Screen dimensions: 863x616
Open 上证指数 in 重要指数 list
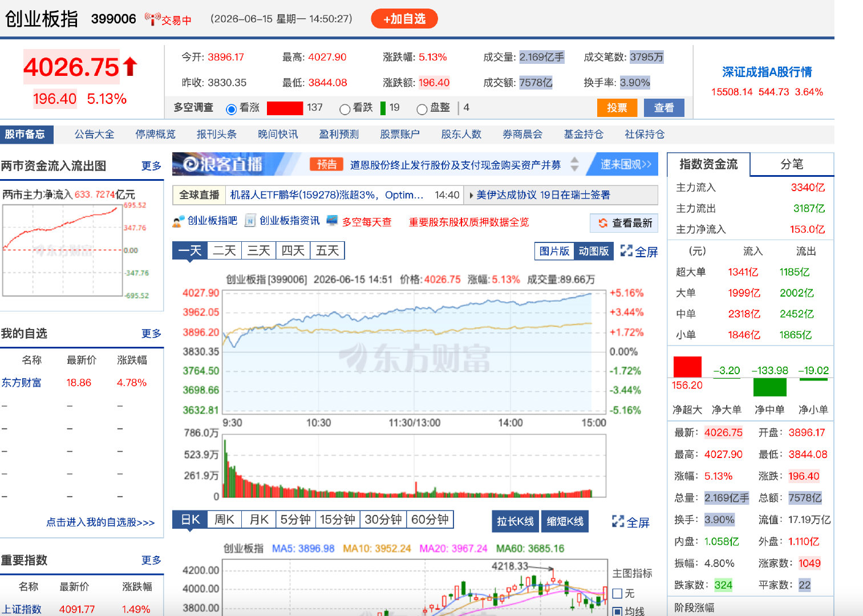click(22, 609)
